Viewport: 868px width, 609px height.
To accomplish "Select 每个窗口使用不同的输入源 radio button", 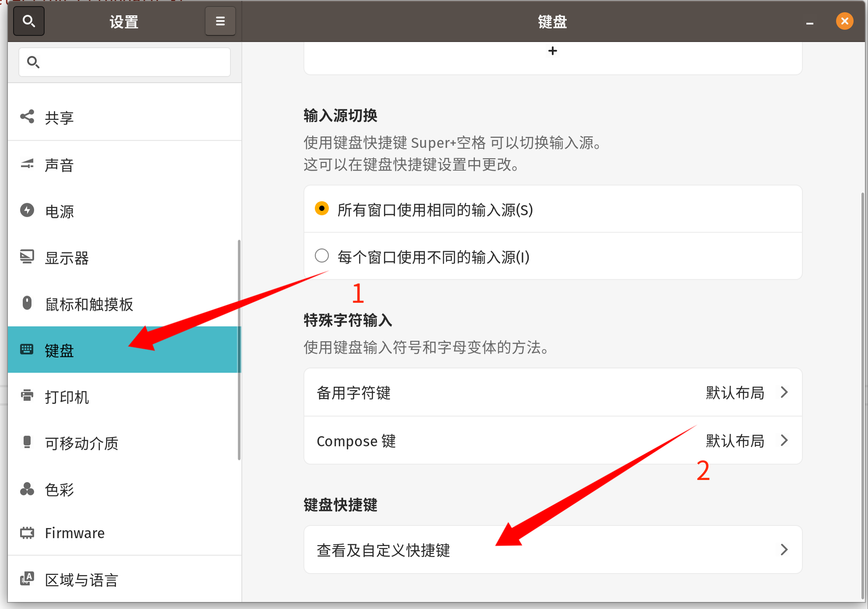I will pos(322,256).
